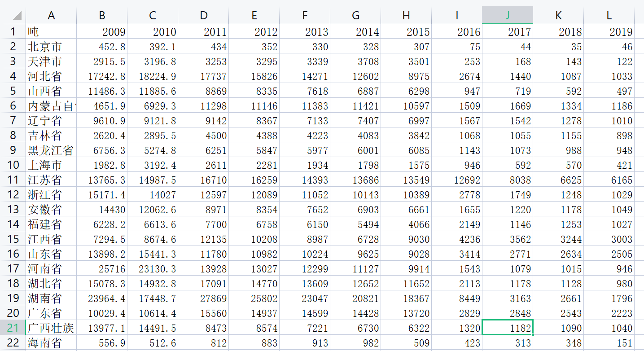
Task: Select the 海南省 cell in row 22
Action: tap(51, 343)
